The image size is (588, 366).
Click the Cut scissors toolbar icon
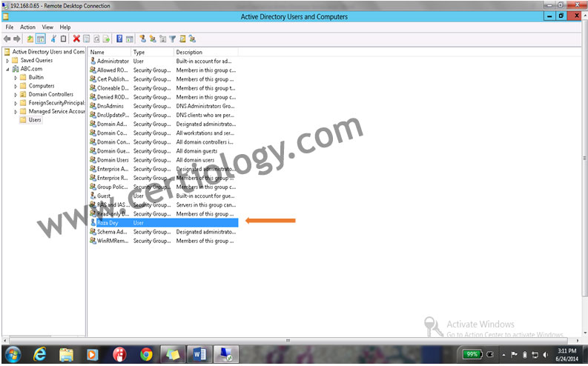tap(53, 39)
